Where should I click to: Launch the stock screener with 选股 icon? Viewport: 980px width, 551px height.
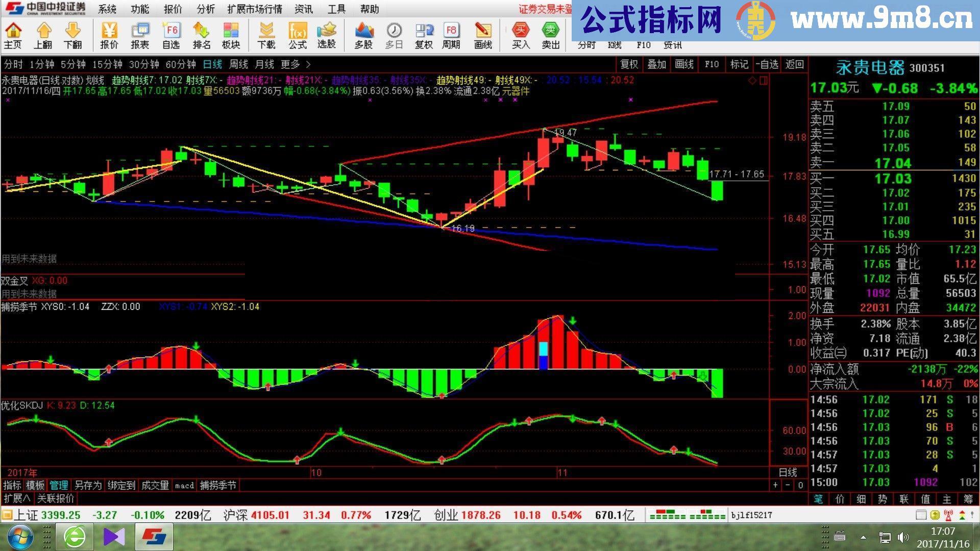pos(327,36)
